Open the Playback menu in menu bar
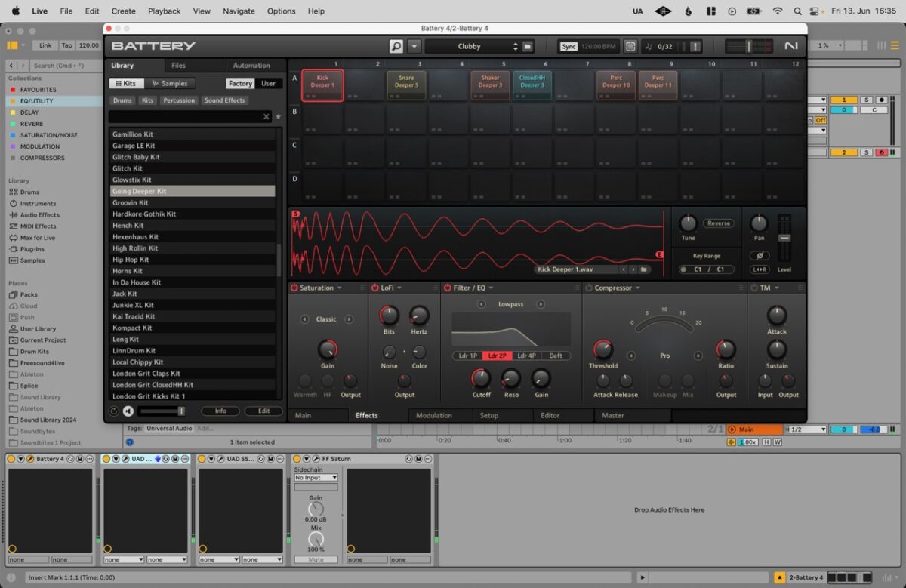This screenshot has width=906, height=588. point(164,11)
